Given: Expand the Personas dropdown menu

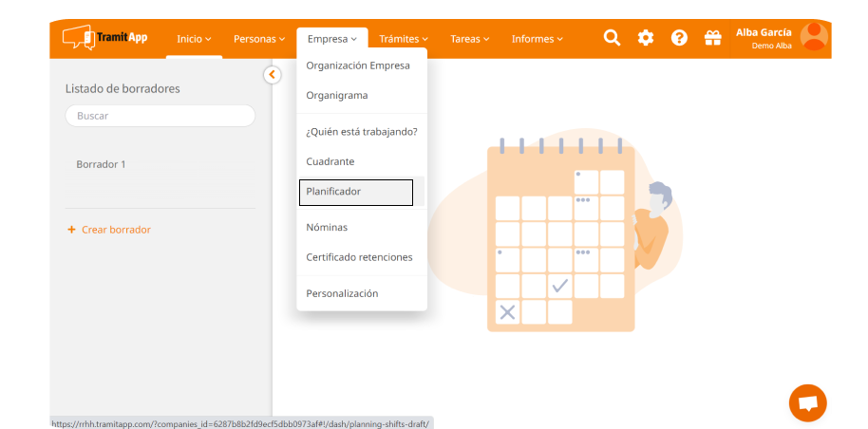Looking at the screenshot, I should 259,39.
